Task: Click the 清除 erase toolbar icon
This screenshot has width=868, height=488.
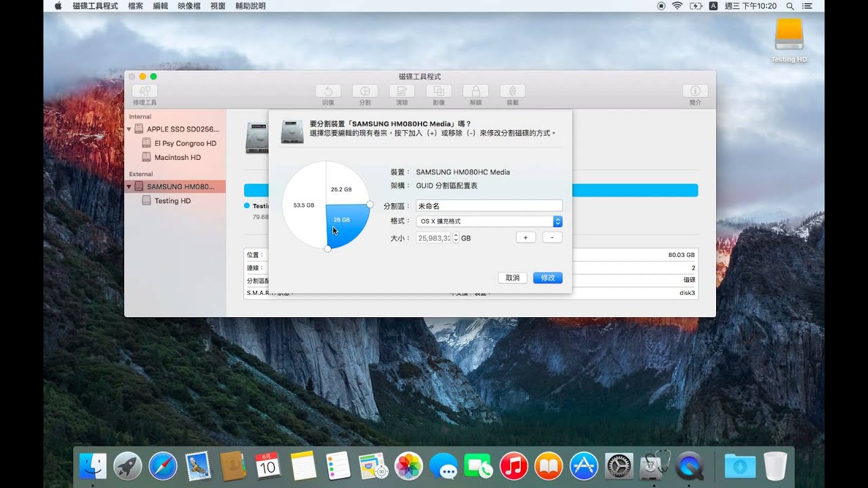Action: point(401,91)
